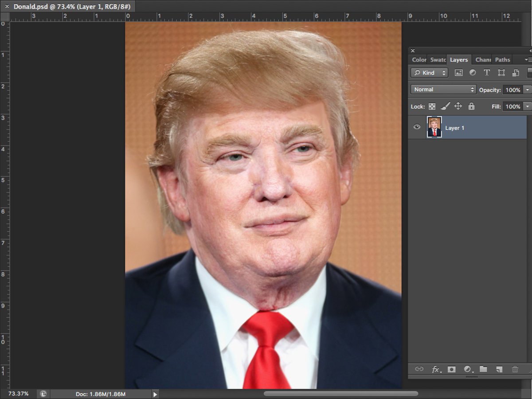Toggle the layer filtering switch

pyautogui.click(x=529, y=73)
